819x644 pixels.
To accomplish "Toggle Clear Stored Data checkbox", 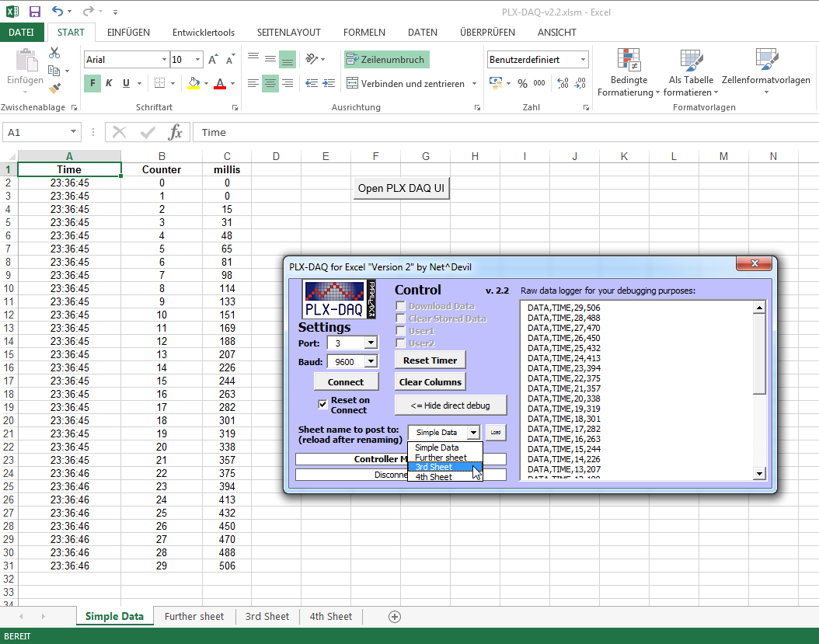I will [400, 318].
